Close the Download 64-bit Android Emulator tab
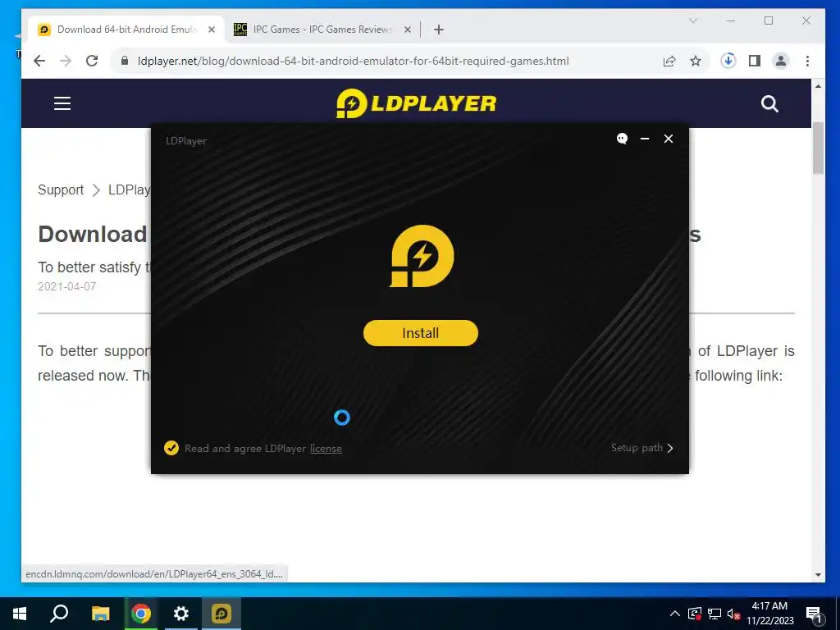This screenshot has height=630, width=840. tap(212, 30)
